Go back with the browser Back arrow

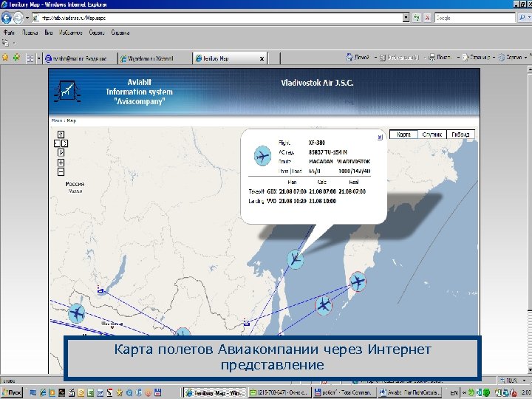click(x=6, y=18)
